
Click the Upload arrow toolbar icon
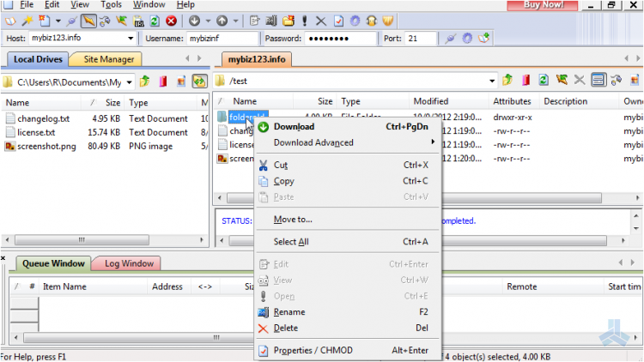coord(222,21)
